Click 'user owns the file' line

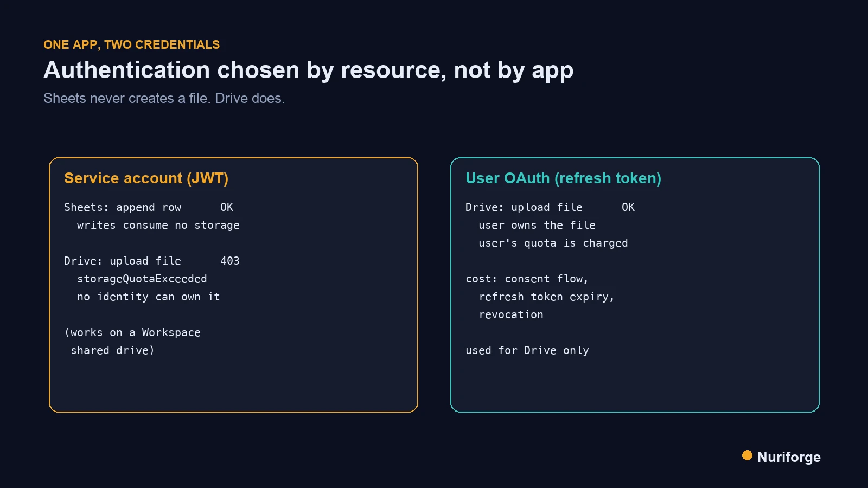(x=537, y=225)
